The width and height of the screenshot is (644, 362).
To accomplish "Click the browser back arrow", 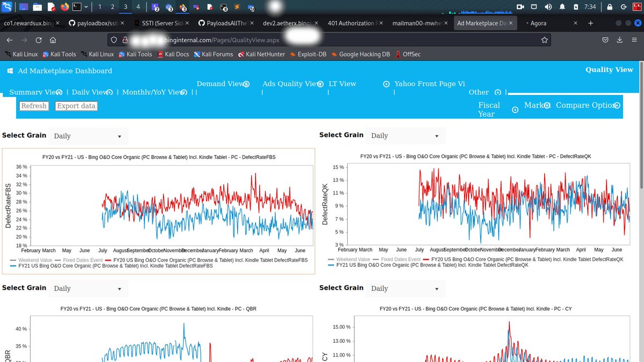I will 10,40.
